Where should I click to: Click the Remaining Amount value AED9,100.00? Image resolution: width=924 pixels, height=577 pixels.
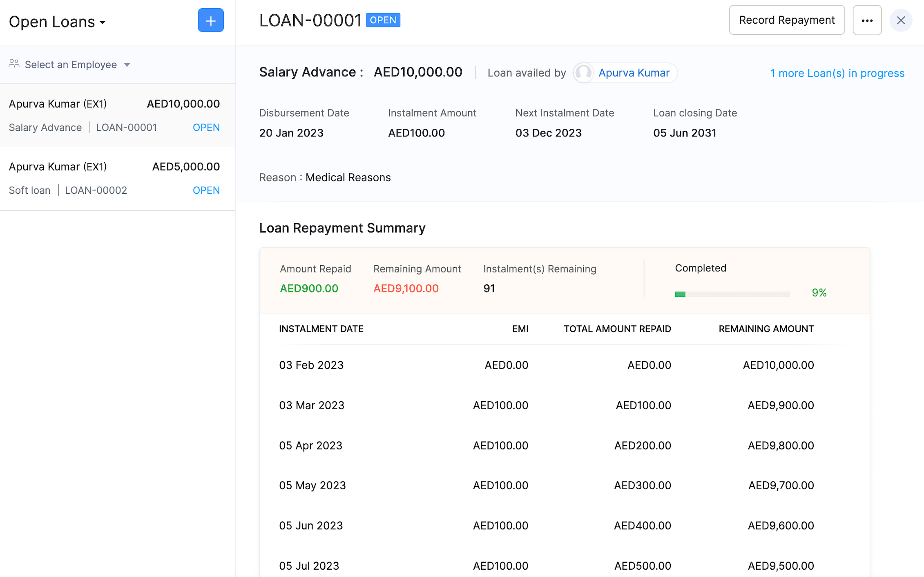(406, 288)
